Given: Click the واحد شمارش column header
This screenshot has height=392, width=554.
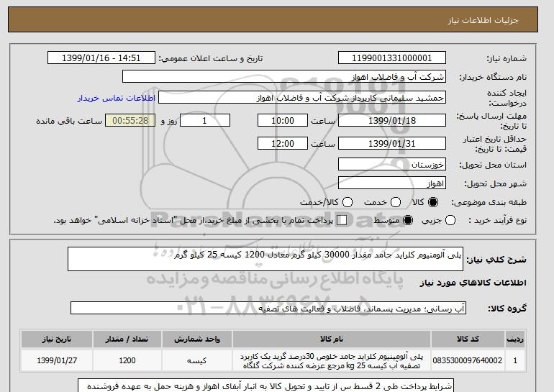Looking at the screenshot, I should [x=197, y=339].
